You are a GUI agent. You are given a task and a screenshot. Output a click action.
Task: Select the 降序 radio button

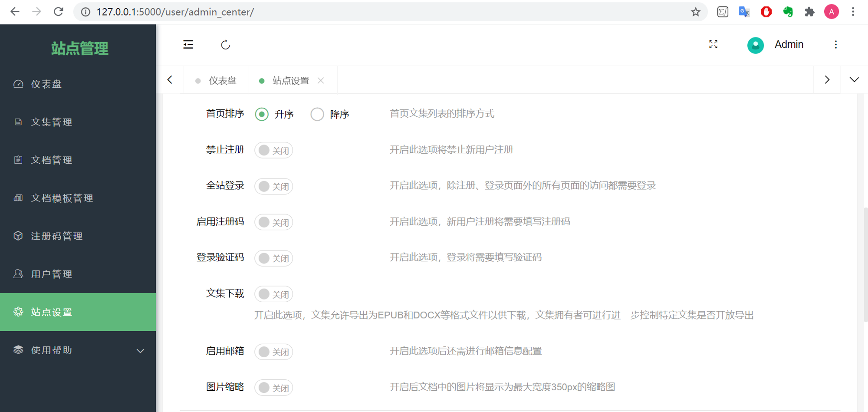(x=317, y=114)
